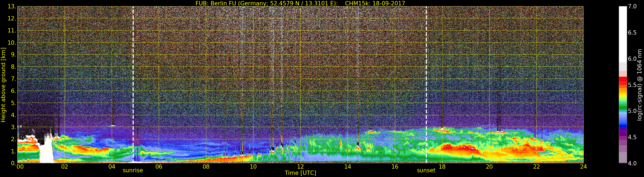Click the '02' time tick label
This screenshot has height=177, width=644.
click(65, 166)
